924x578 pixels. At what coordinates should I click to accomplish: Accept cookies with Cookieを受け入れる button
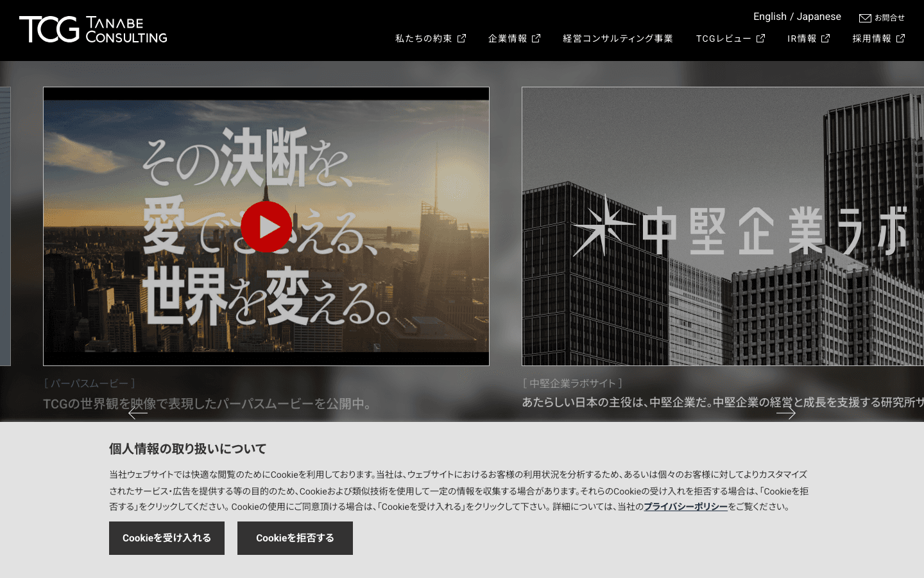click(x=167, y=538)
